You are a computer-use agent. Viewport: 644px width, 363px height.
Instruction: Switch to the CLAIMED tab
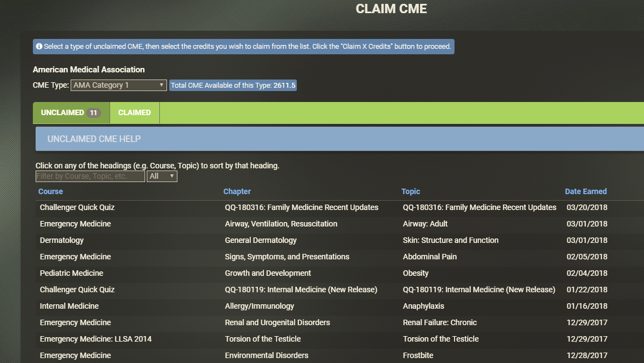134,112
